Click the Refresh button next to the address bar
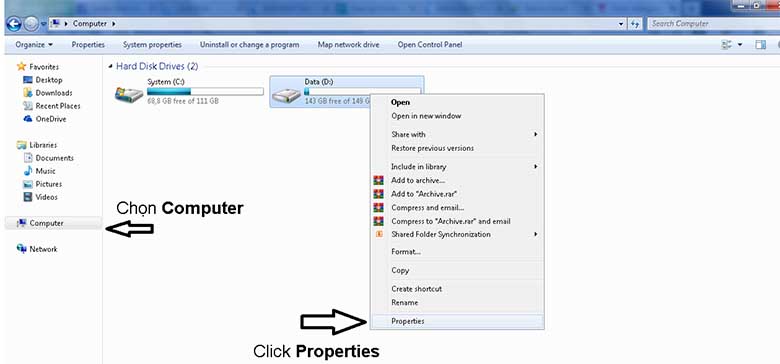The height and width of the screenshot is (364, 780). (x=635, y=23)
